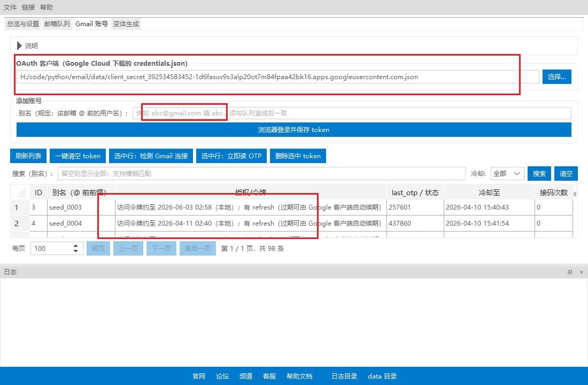Decrease the 每页 rows-per-page value
The width and height of the screenshot is (588, 385).
(x=76, y=251)
